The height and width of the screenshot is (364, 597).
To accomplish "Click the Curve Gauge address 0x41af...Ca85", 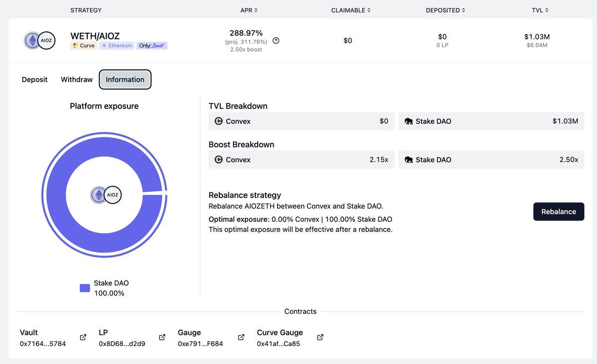I will point(279,344).
